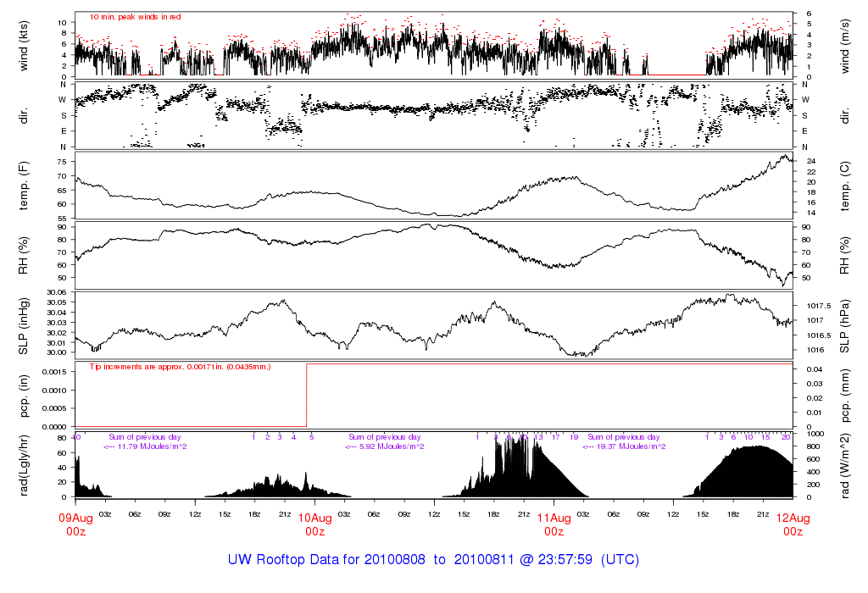Click the '24' Celsius axis value

(811, 161)
